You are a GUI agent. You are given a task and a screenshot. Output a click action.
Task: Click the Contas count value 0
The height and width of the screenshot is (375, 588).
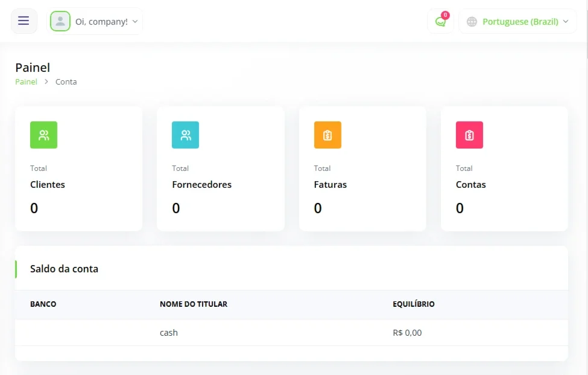click(x=460, y=208)
